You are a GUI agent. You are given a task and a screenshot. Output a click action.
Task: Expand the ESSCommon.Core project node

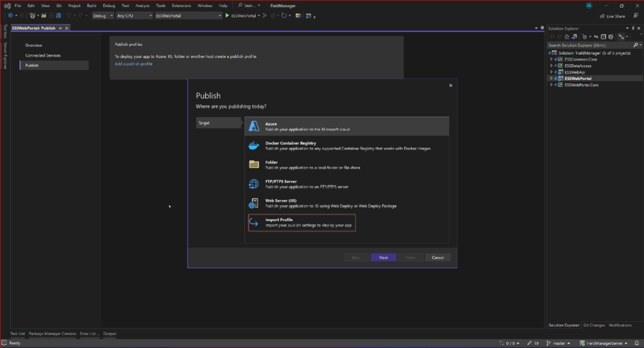point(552,59)
